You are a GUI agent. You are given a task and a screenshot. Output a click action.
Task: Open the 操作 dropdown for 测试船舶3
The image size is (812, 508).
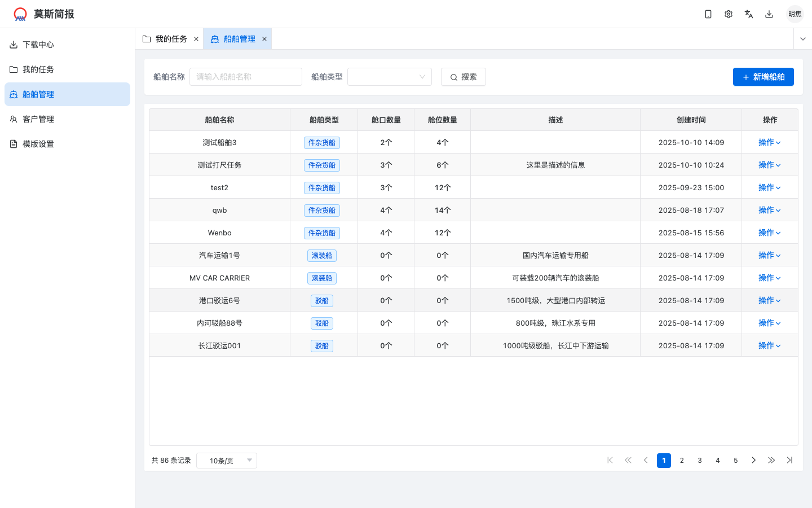770,142
